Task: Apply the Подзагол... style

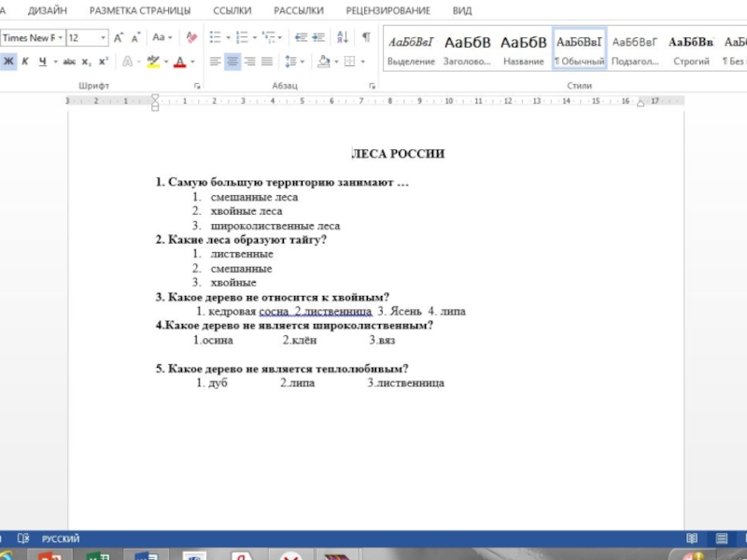Action: coord(635,49)
